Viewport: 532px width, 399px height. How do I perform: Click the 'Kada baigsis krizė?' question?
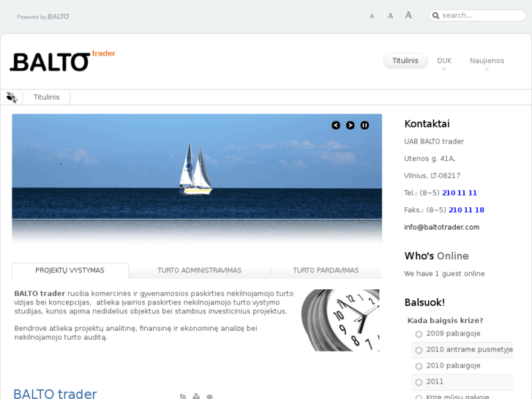[x=445, y=321]
